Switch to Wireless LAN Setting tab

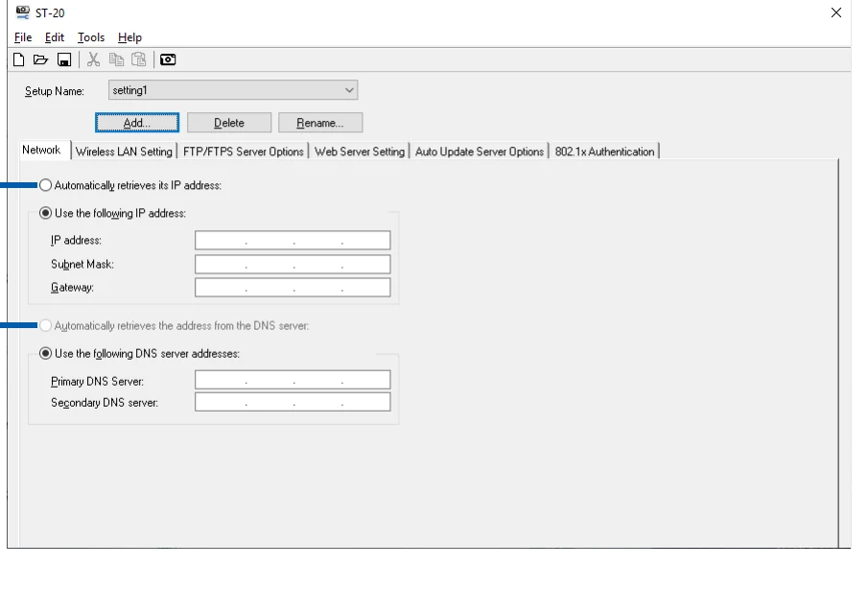[124, 152]
